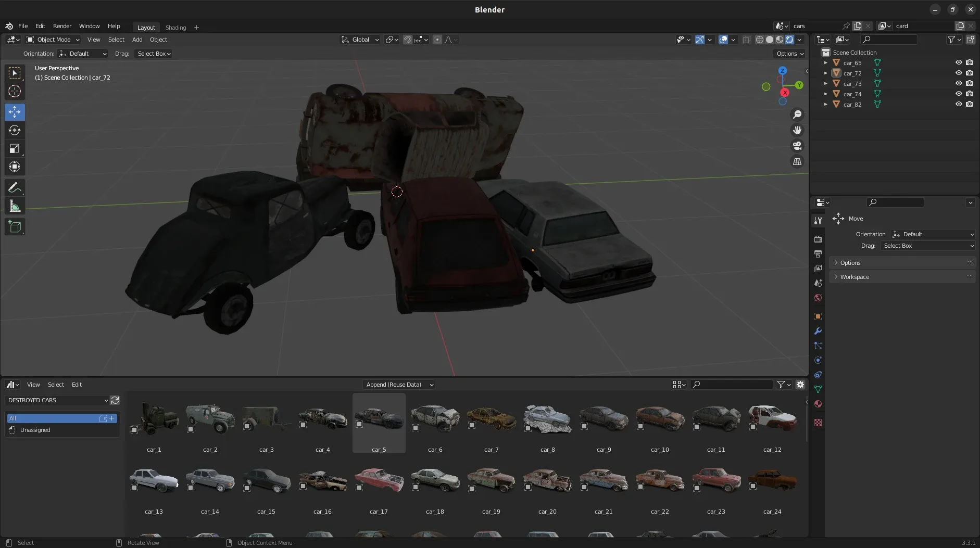This screenshot has height=548, width=980.
Task: Open the Append (Reuse Data) import dropdown
Action: [x=399, y=385]
